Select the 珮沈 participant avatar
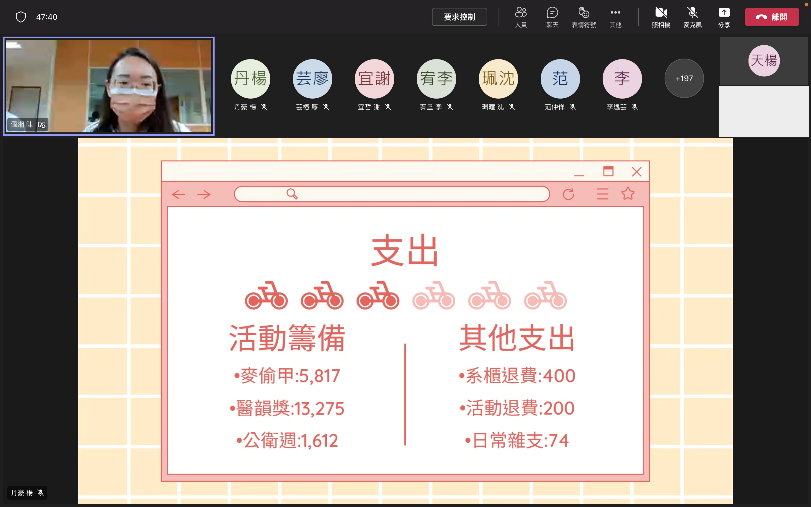This screenshot has height=507, width=811. click(x=498, y=78)
